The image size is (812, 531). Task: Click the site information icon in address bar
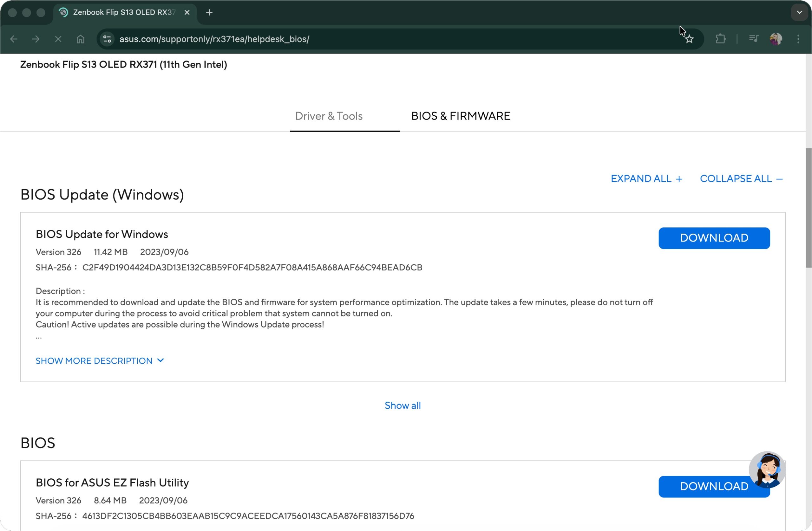[x=107, y=39]
